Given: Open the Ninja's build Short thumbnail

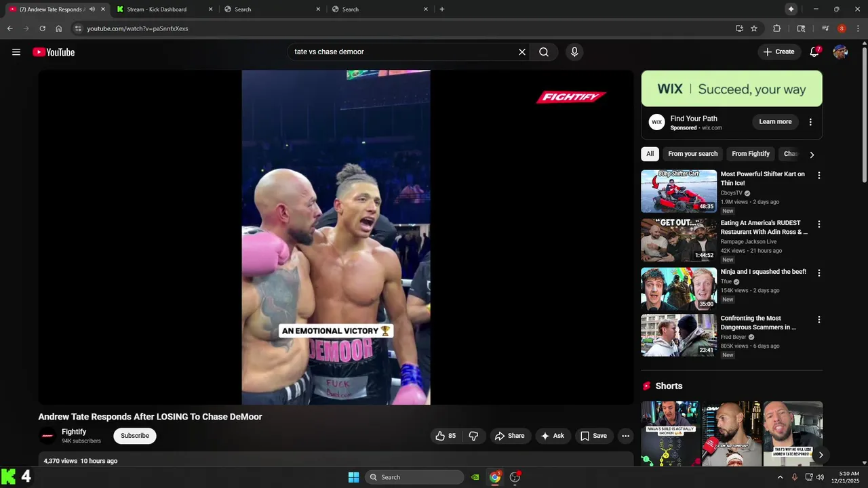Looking at the screenshot, I should click(671, 434).
